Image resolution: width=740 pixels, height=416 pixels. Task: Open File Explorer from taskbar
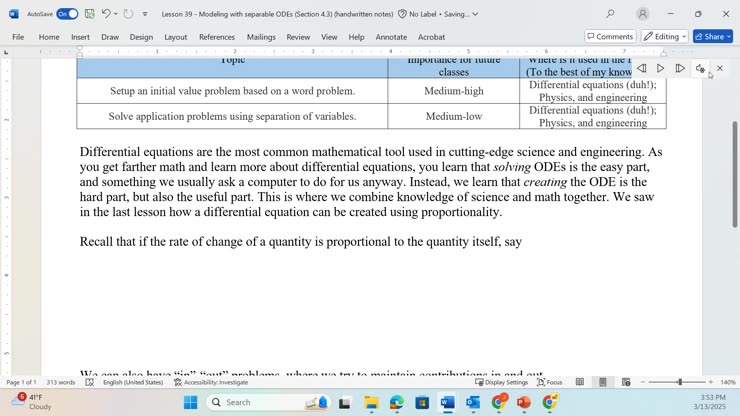coord(371,402)
